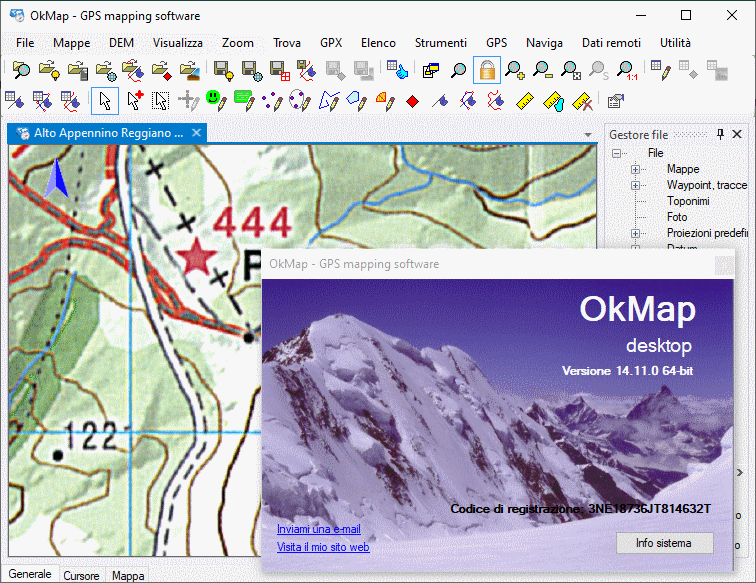Click the table with thumbs-up icon
Screen dimensions: 756x583
[x=397, y=70]
